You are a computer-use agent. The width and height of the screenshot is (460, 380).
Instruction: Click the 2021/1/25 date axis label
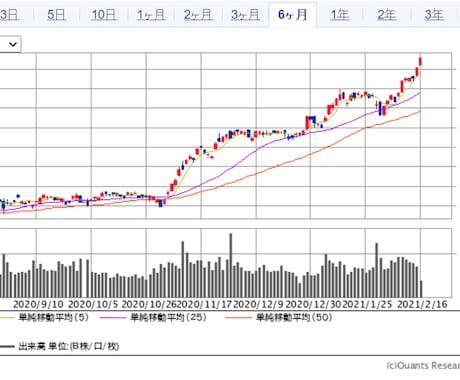pos(368,304)
